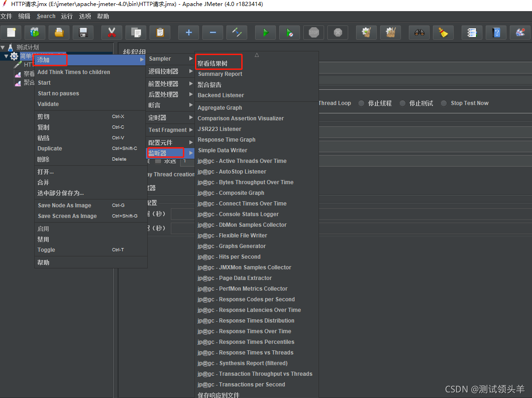Open the 运行 menu
The width and height of the screenshot is (532, 398).
[67, 16]
